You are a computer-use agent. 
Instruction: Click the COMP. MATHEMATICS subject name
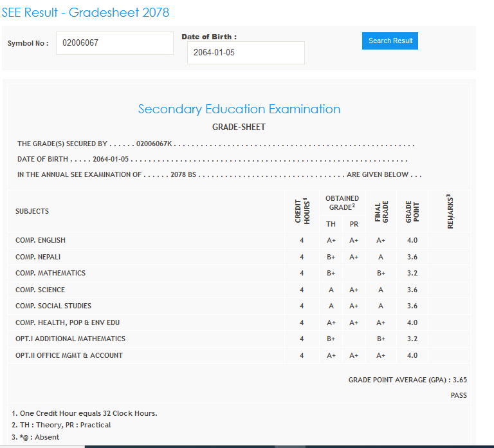pos(50,273)
